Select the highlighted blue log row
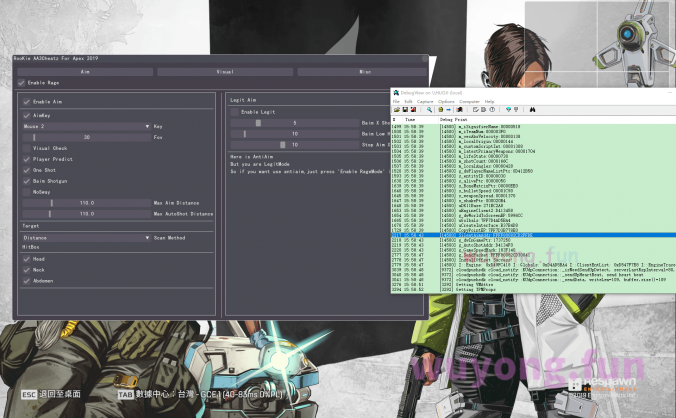This screenshot has width=676, height=418. [500, 235]
